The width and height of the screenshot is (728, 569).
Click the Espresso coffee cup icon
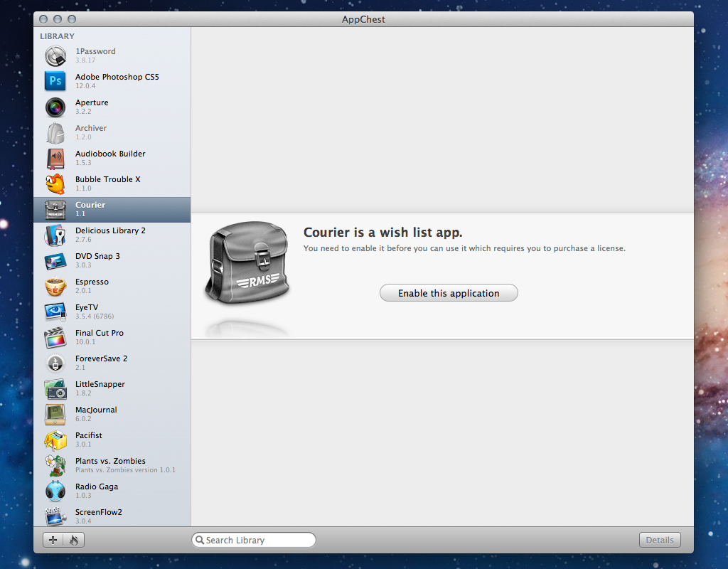coord(55,287)
